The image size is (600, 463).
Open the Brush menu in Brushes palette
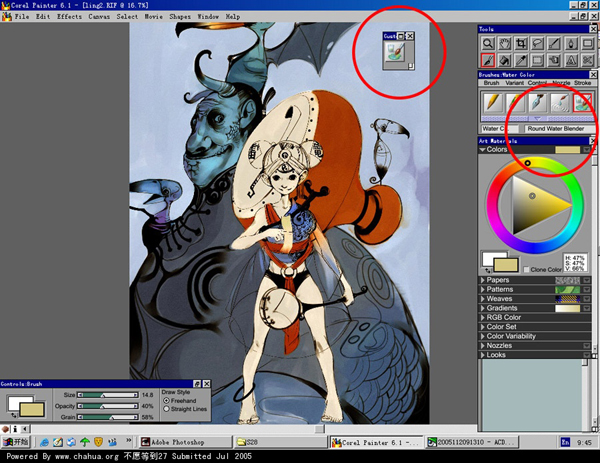click(491, 83)
